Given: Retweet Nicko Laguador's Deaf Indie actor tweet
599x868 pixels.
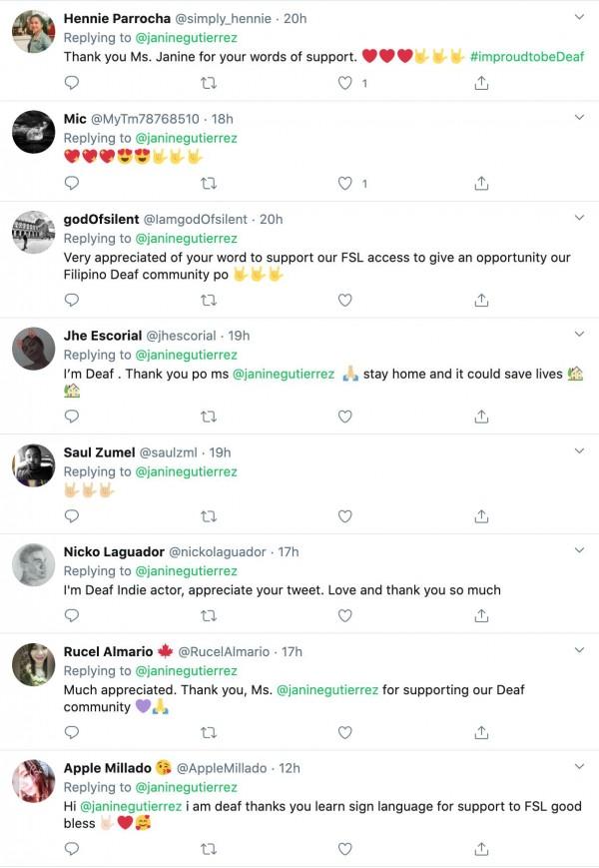Looking at the screenshot, I should pyautogui.click(x=209, y=616).
